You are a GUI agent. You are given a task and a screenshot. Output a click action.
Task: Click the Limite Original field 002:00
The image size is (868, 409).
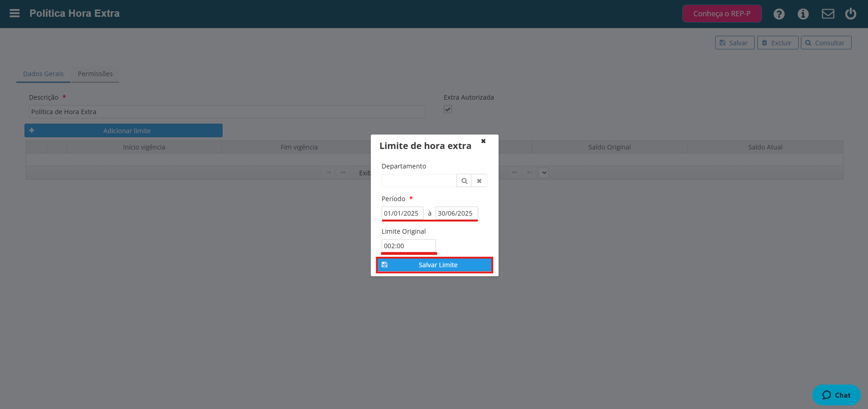(x=408, y=246)
